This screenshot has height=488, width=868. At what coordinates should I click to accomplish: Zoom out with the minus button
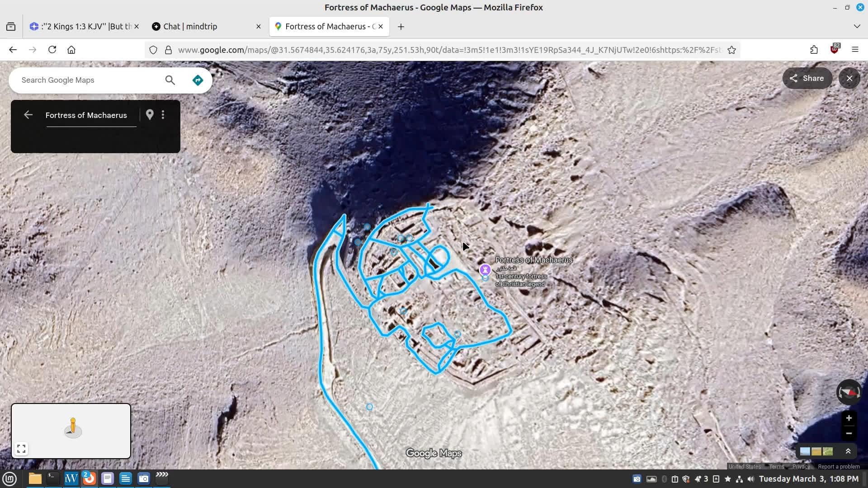(849, 433)
